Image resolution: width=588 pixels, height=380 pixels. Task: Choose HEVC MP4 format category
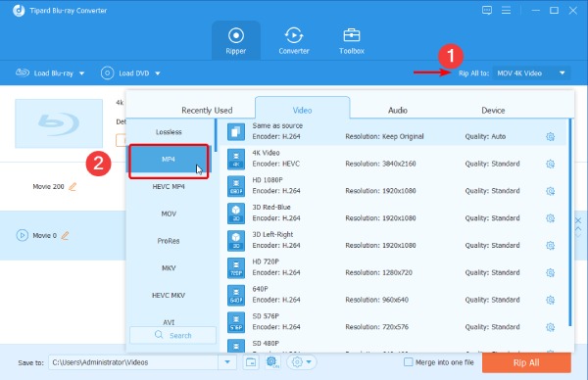(169, 187)
